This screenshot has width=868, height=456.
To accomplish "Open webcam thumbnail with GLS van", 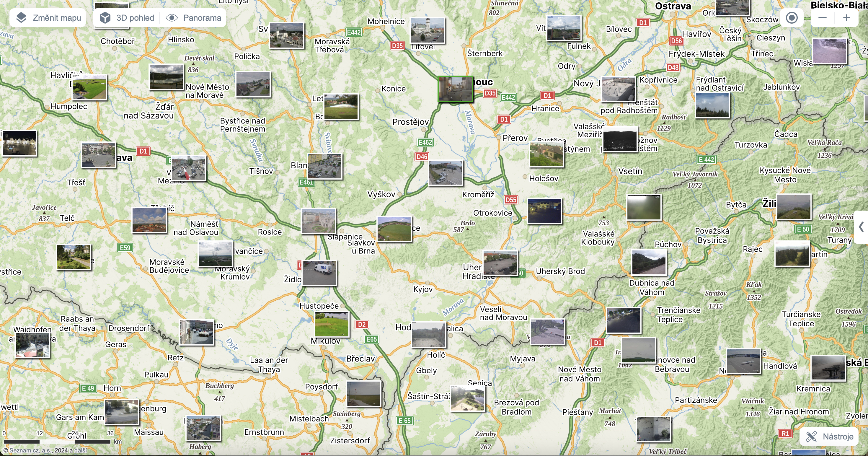I will point(319,273).
